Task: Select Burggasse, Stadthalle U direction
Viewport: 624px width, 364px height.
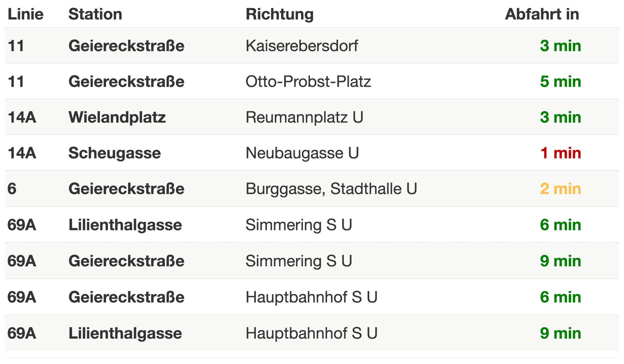Action: coord(331,189)
